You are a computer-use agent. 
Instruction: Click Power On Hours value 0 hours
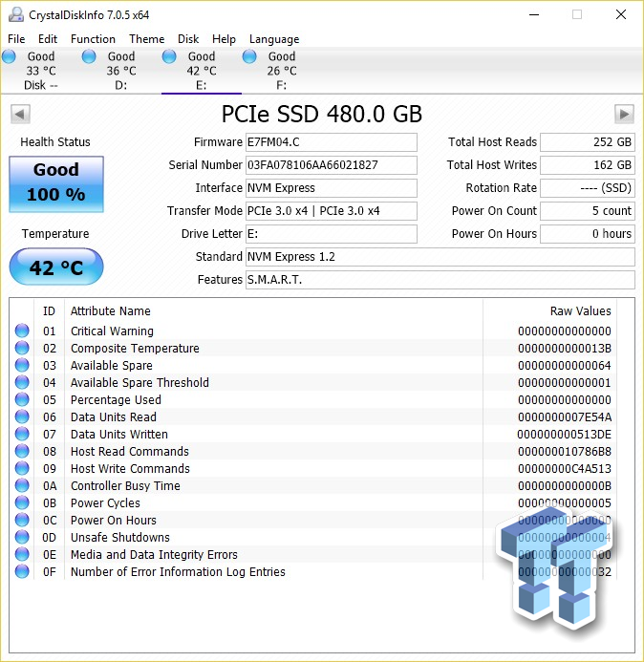pos(588,234)
